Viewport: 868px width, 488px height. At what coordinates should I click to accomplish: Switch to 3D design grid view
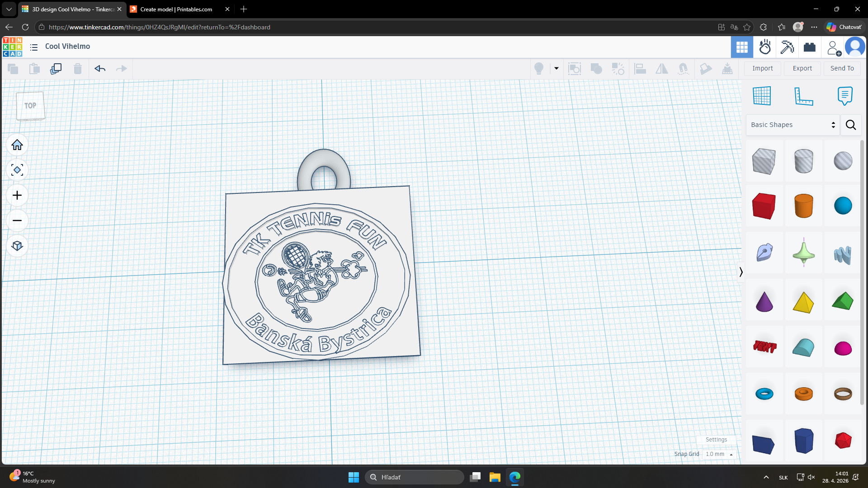pyautogui.click(x=742, y=47)
